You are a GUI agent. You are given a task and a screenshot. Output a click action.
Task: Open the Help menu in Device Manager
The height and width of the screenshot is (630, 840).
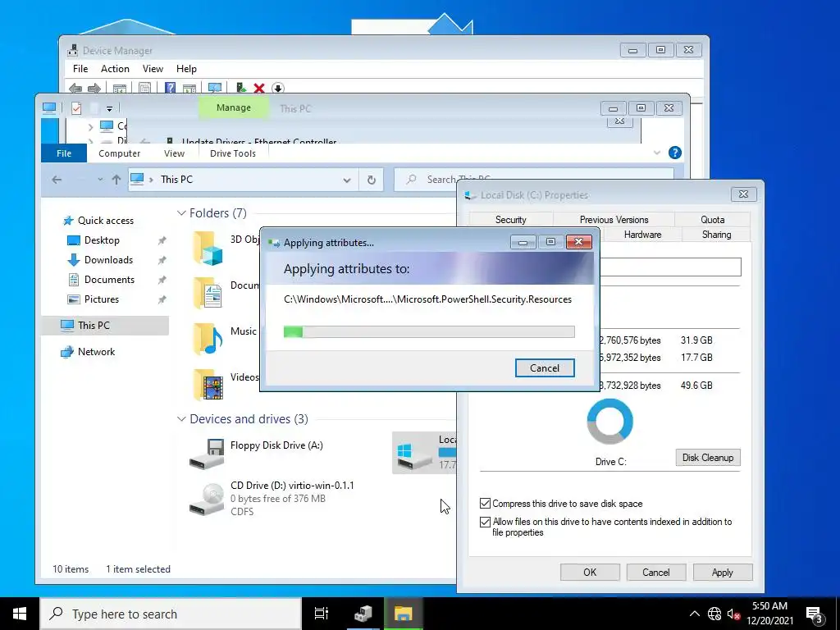pos(186,69)
